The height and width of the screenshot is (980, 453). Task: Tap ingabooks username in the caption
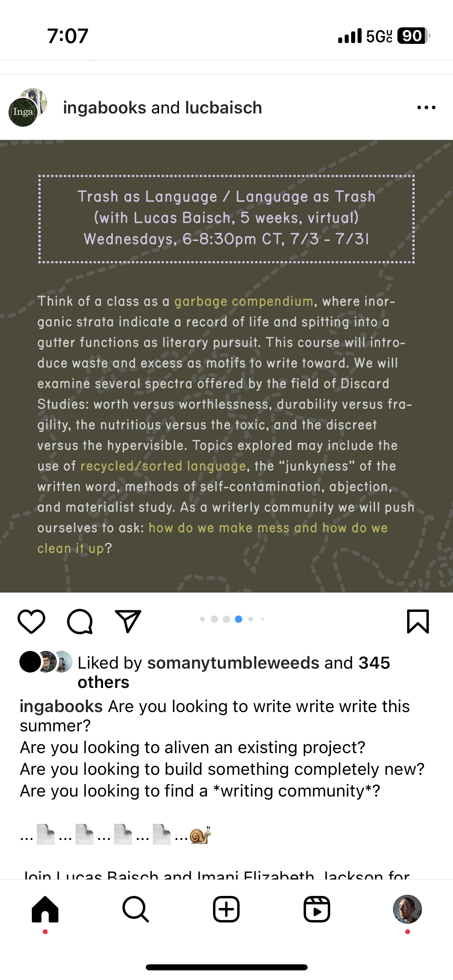[61, 706]
